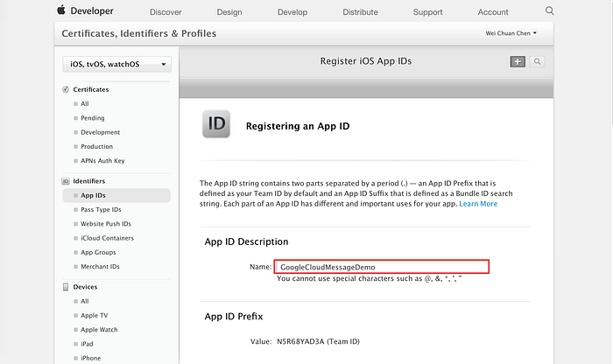Click the Certificates, Identifiers & Profiles title
The height and width of the screenshot is (364, 613).
pos(138,33)
